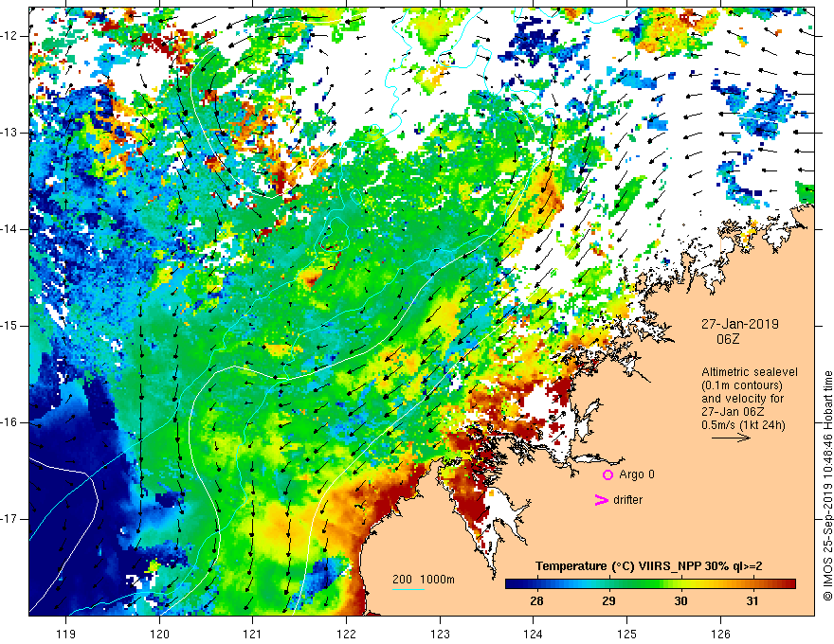The height and width of the screenshot is (644, 834).
Task: Click the 'and velocity for' caption line
Action: 742,399
